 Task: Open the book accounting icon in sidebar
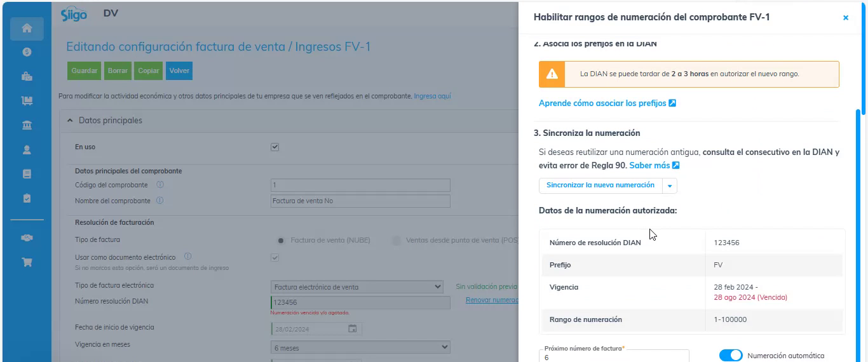[27, 174]
